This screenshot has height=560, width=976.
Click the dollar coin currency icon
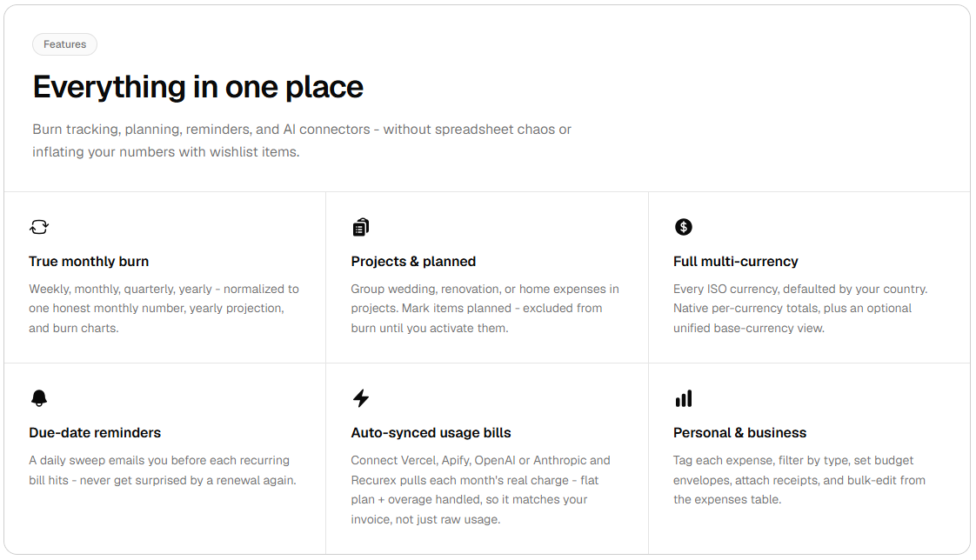point(683,227)
